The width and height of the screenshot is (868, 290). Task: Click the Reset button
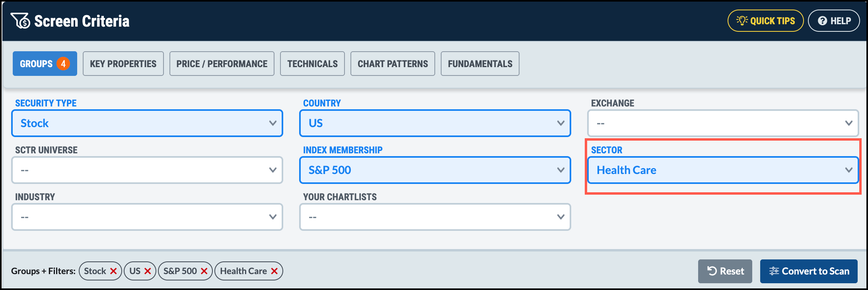pyautogui.click(x=725, y=271)
